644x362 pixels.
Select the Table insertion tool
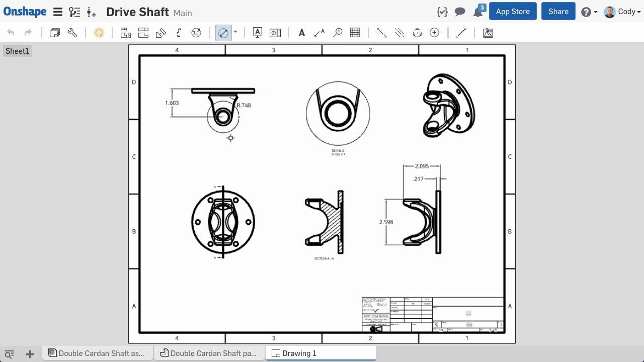[355, 32]
